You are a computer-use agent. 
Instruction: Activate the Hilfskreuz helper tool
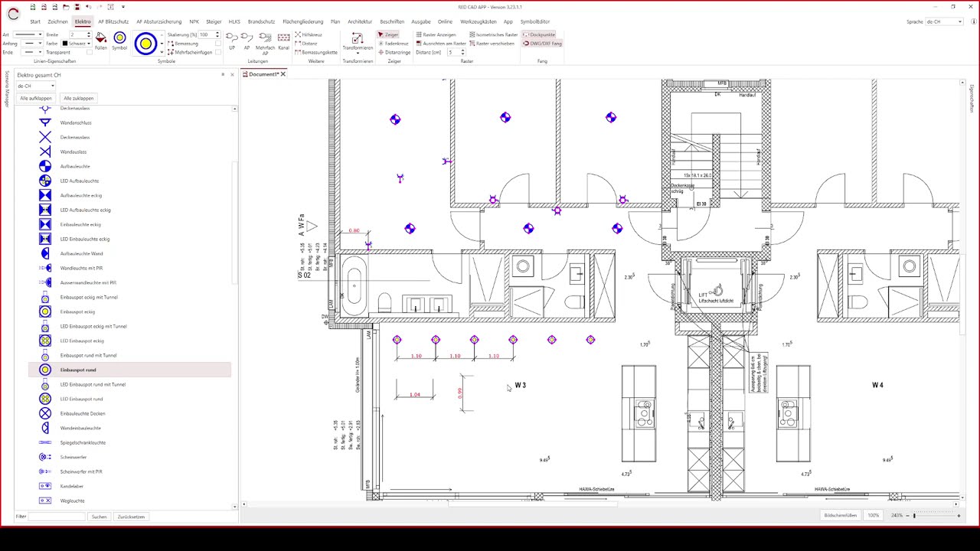(x=309, y=35)
